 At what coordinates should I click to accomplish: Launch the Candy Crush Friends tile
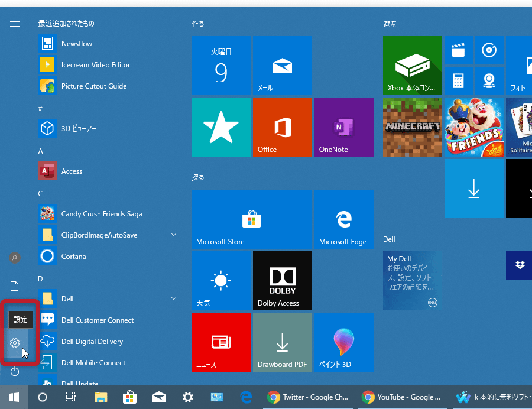point(473,127)
